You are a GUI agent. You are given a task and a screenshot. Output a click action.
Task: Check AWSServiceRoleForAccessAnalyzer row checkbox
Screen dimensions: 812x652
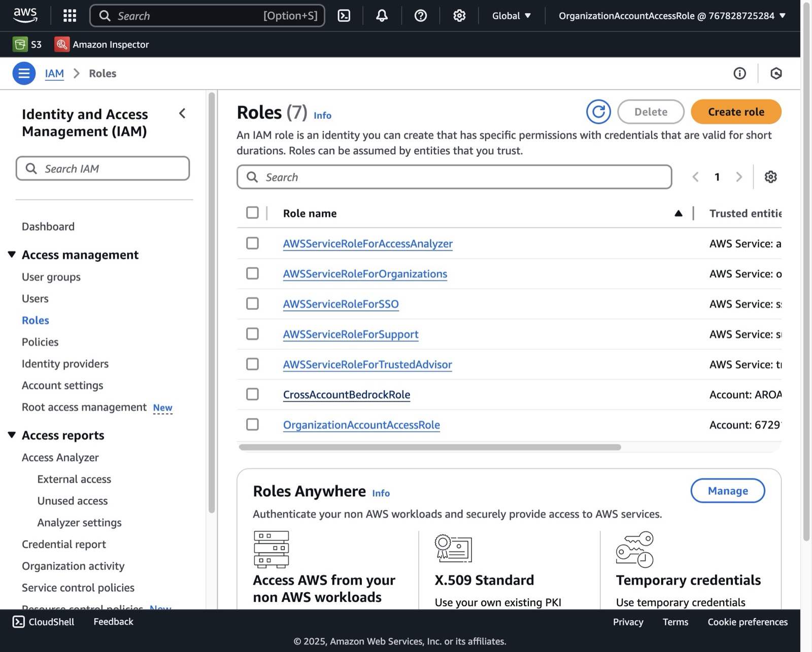(x=252, y=243)
